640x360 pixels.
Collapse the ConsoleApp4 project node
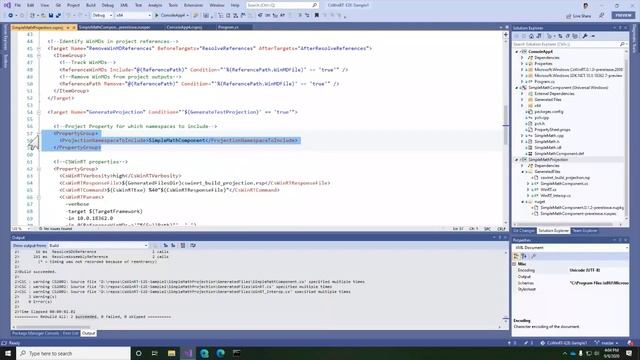pyautogui.click(x=517, y=52)
